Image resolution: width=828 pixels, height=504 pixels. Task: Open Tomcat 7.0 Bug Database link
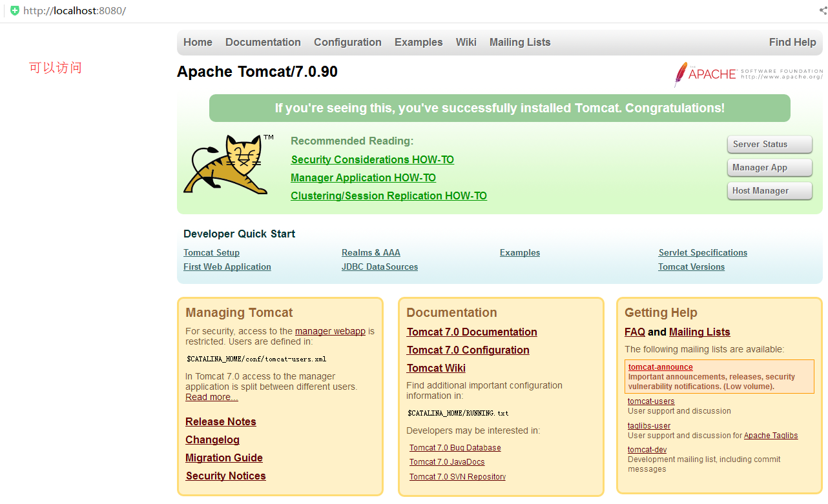click(x=455, y=448)
